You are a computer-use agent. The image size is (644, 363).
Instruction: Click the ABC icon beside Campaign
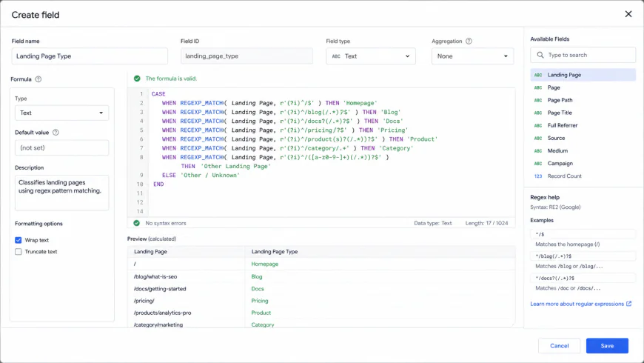coord(538,163)
